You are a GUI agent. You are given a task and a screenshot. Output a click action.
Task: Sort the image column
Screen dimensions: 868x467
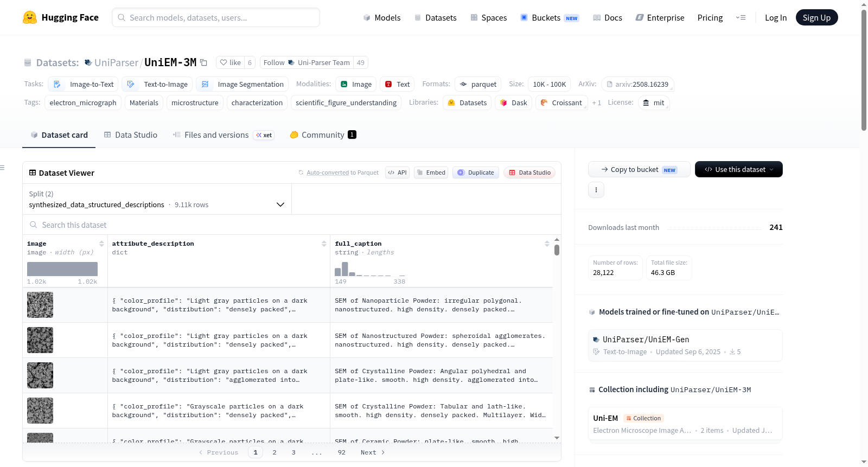coord(101,244)
